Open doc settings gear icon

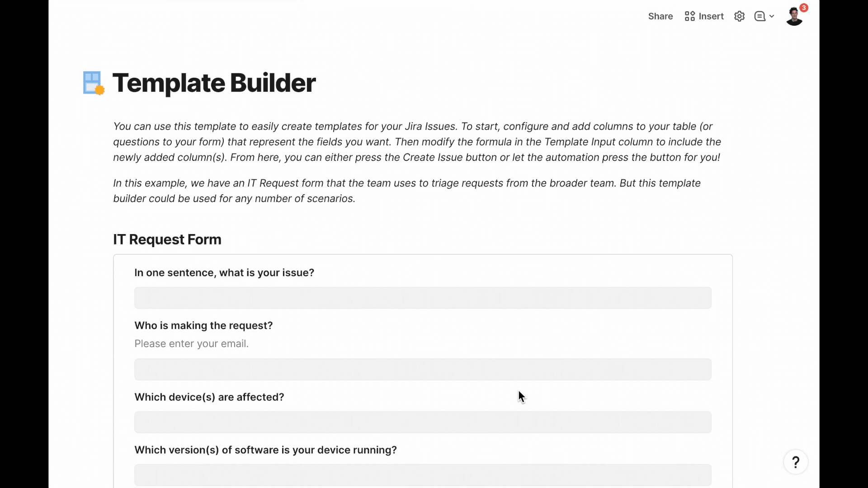(x=739, y=16)
